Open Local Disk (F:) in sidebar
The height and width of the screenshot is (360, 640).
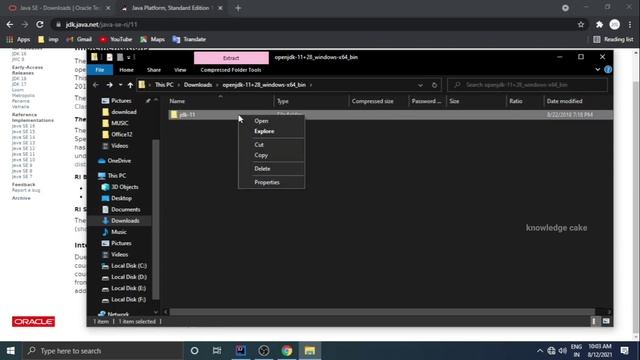(x=129, y=299)
